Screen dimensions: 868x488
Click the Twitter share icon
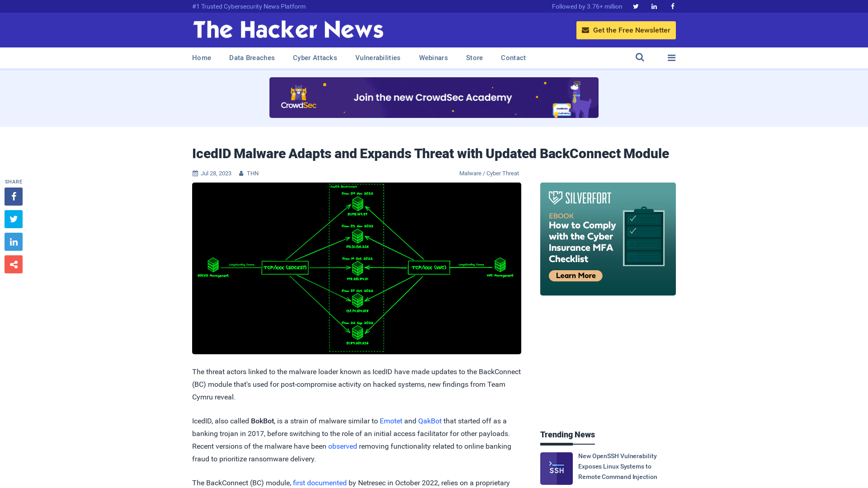13,219
